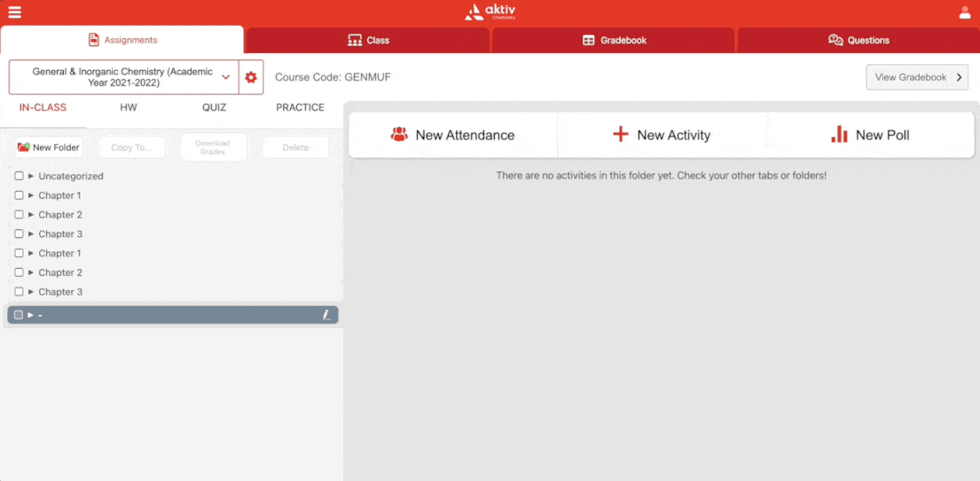Switch to the HW assignments tab
This screenshot has height=481, width=980.
(x=129, y=107)
